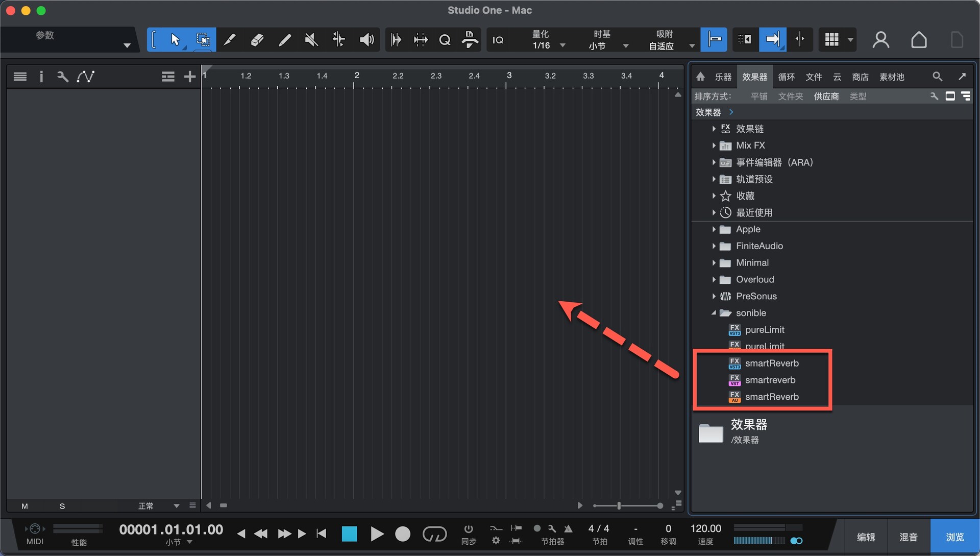Adjust the horizontal timeline zoom slider

(619, 505)
